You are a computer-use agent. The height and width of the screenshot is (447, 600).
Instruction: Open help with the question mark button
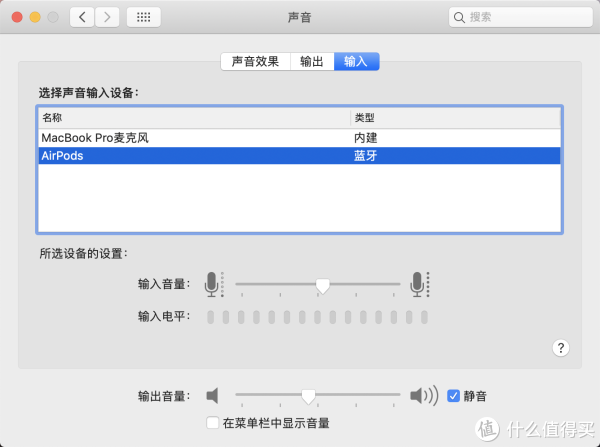560,347
